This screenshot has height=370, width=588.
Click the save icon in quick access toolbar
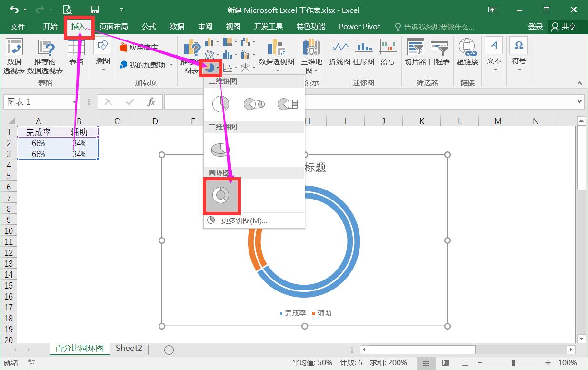[x=95, y=10]
